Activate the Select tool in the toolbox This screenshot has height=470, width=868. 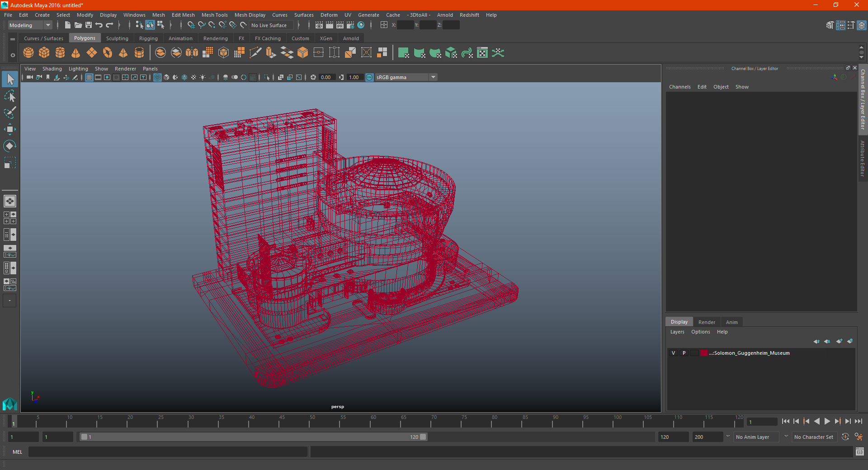[x=10, y=79]
